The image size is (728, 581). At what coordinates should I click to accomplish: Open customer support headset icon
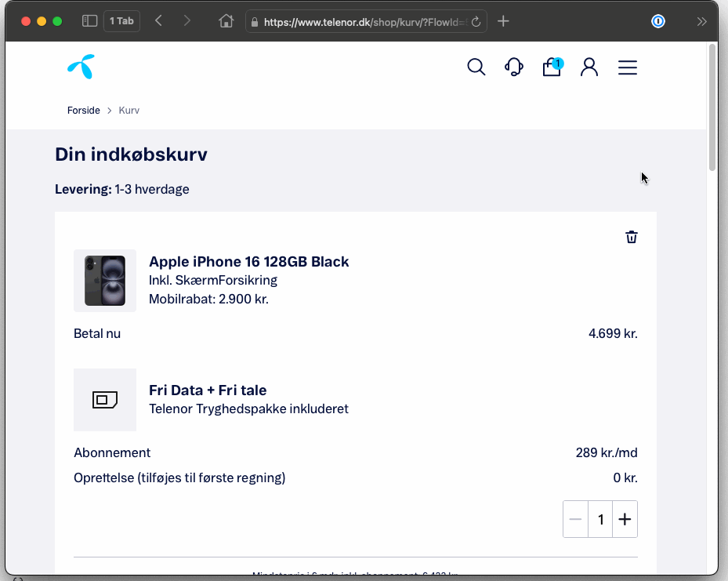point(514,67)
